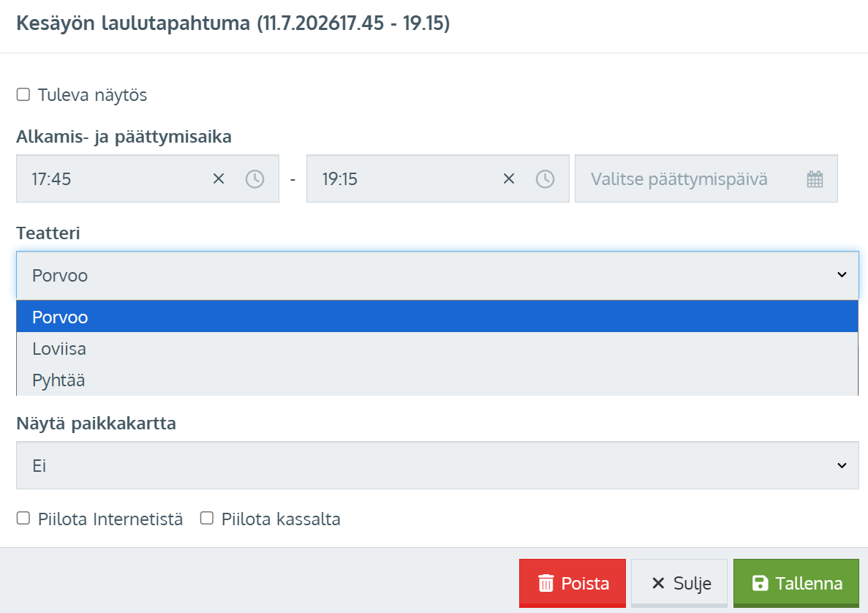Viewport: 868px width, 613px height.
Task: Select Pyhtää in the theatre list
Action: point(59,380)
